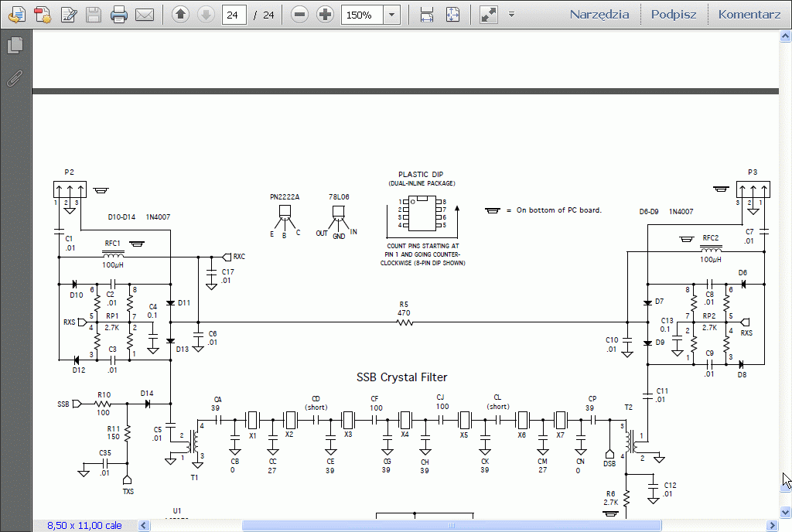Image resolution: width=792 pixels, height=532 pixels.
Task: Open the Narzędzia tools pane
Action: click(599, 14)
